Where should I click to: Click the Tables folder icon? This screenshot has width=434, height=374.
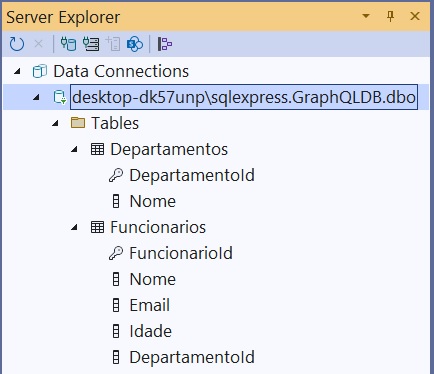click(78, 123)
